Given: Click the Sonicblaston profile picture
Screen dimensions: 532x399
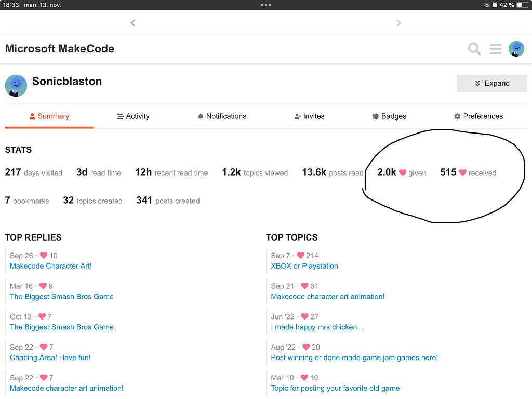Looking at the screenshot, I should click(x=16, y=85).
